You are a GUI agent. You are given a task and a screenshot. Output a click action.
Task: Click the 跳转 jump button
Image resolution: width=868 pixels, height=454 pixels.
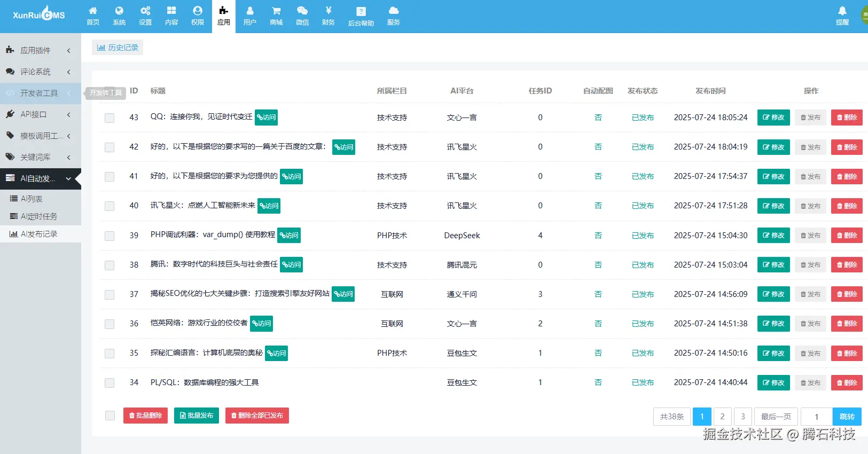[847, 417]
